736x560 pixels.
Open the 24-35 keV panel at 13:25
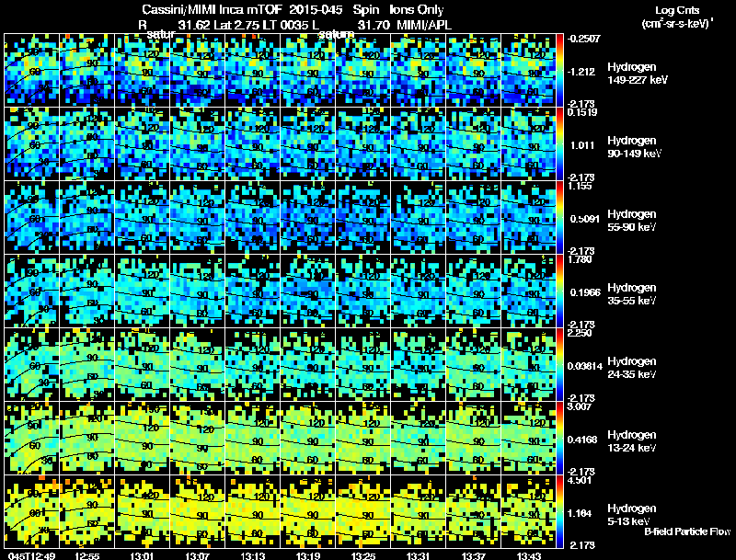pyautogui.click(x=363, y=364)
